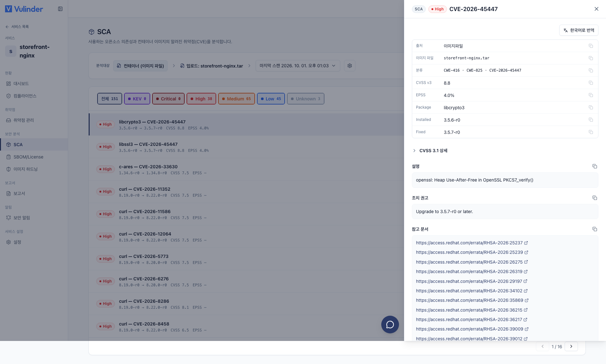Copy the Installed version 3.5.6-r0
The height and width of the screenshot is (364, 606).
coord(591,120)
